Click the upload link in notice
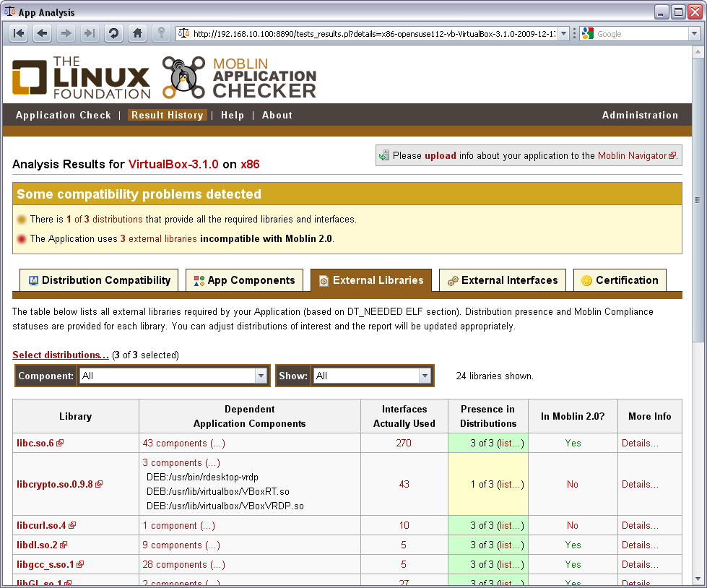This screenshot has height=588, width=707. click(x=440, y=155)
